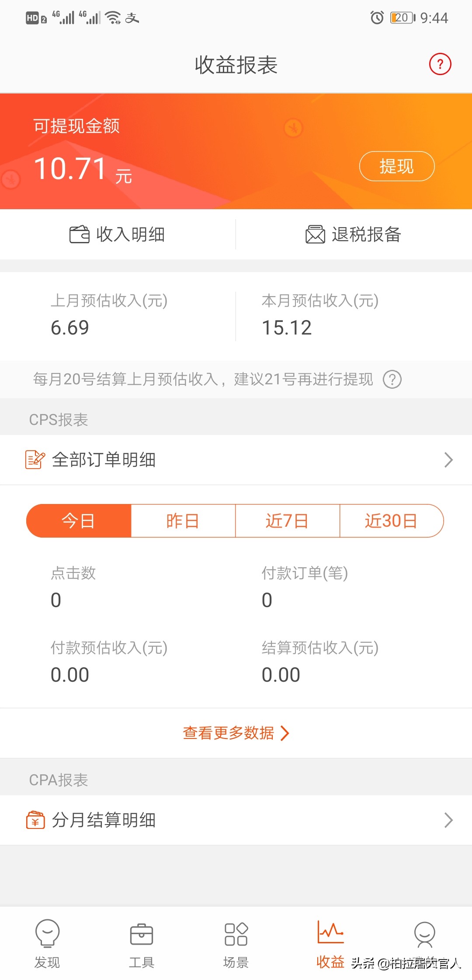Switch to the 昨日 data tab
Viewport: 472px width, 980px height.
coord(183,521)
